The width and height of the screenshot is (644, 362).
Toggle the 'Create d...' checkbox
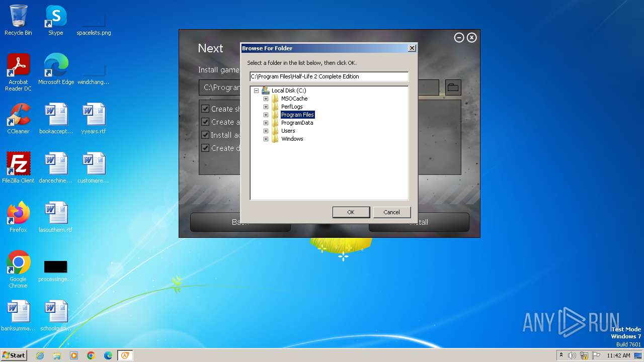(x=205, y=148)
